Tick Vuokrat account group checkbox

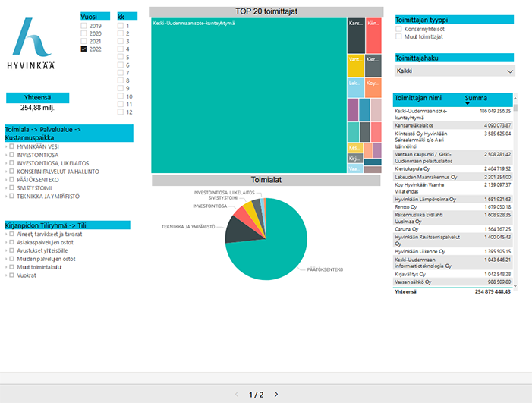pyautogui.click(x=11, y=275)
